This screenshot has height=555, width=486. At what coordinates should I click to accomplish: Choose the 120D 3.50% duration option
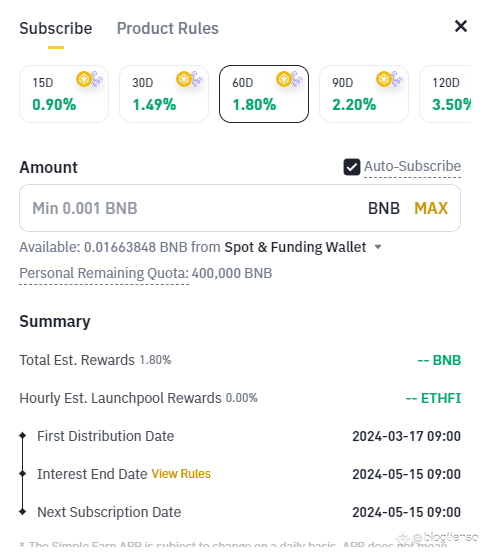click(x=445, y=94)
